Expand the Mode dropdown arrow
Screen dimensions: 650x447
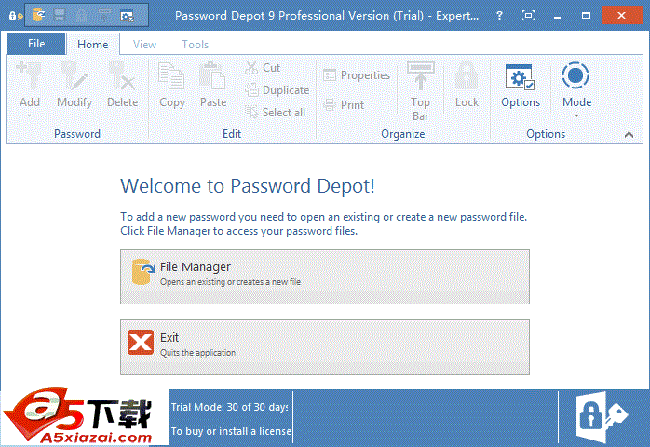(576, 116)
